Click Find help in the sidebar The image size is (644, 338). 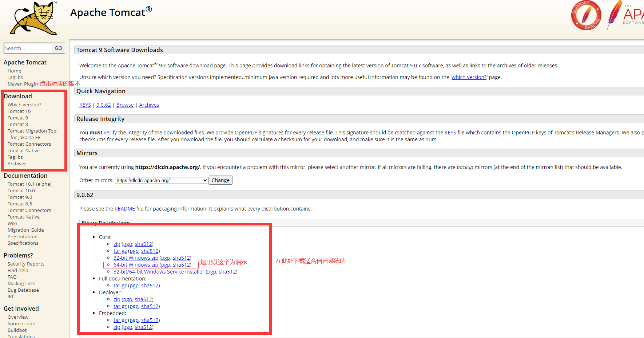tap(18, 271)
